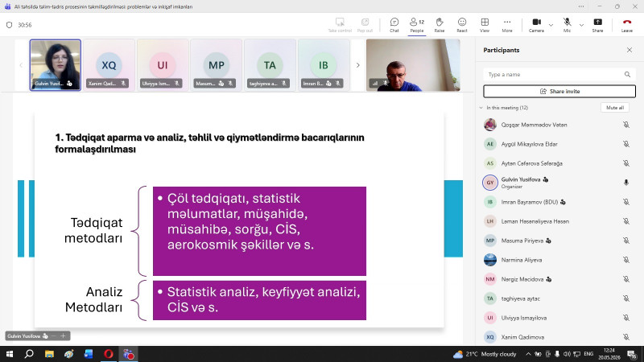Image resolution: width=644 pixels, height=362 pixels.
Task: Pop out the shared content
Action: click(365, 25)
